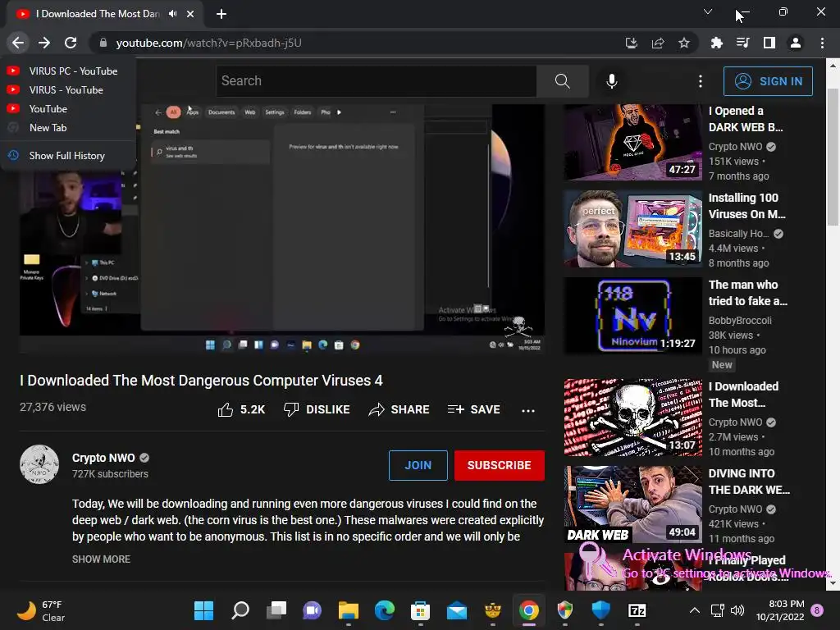
Task: Click the install app icon in address bar
Action: point(632,43)
